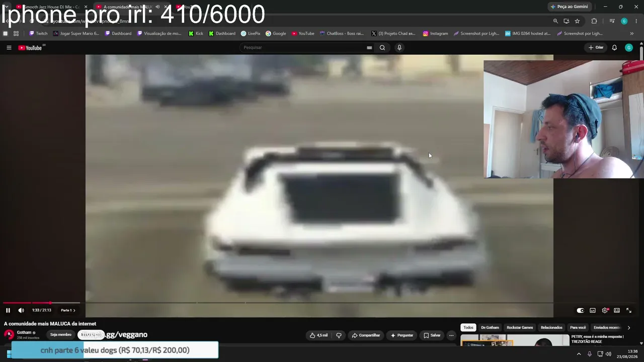644x362 pixels.
Task: Enter fullscreen mode
Action: coord(629,311)
